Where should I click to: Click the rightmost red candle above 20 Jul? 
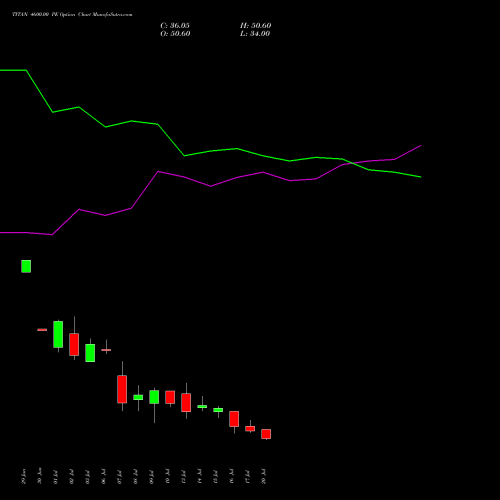(266, 434)
